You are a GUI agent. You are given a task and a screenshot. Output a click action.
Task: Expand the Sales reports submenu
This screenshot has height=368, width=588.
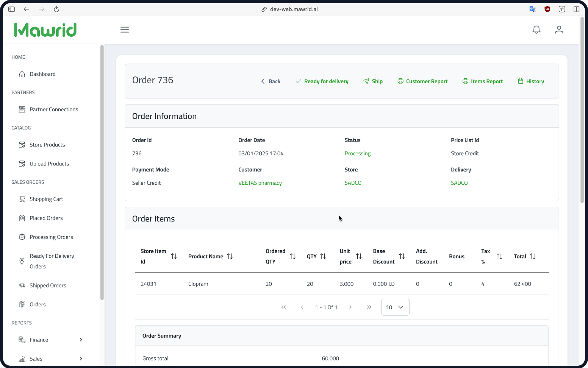[x=81, y=359]
